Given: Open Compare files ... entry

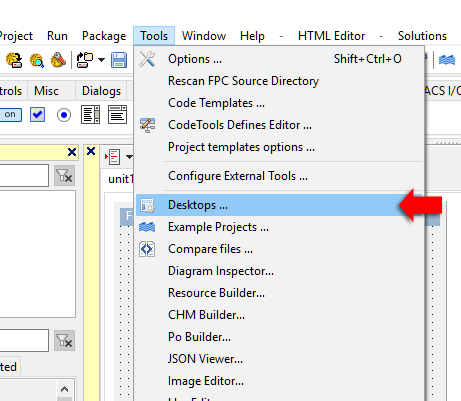Looking at the screenshot, I should click(279, 249).
